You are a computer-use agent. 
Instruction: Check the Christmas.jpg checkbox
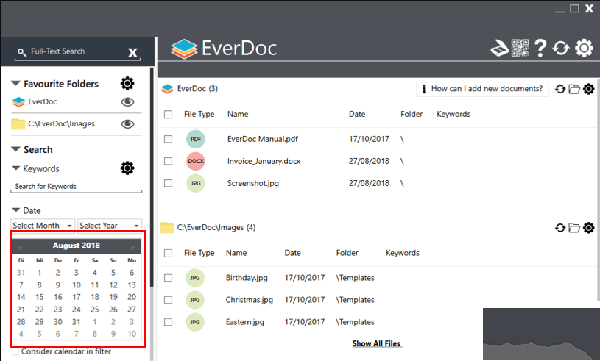pos(168,300)
